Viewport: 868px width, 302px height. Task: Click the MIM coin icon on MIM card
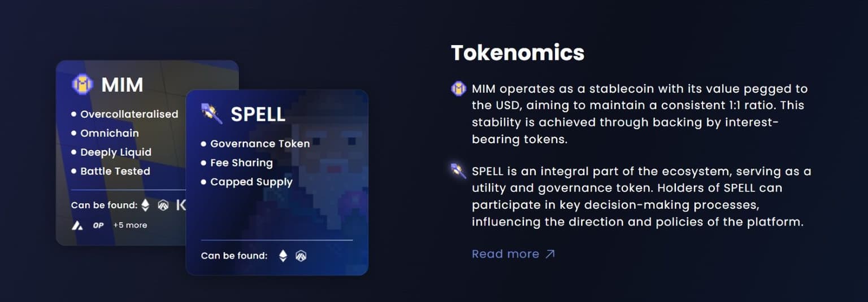[83, 84]
